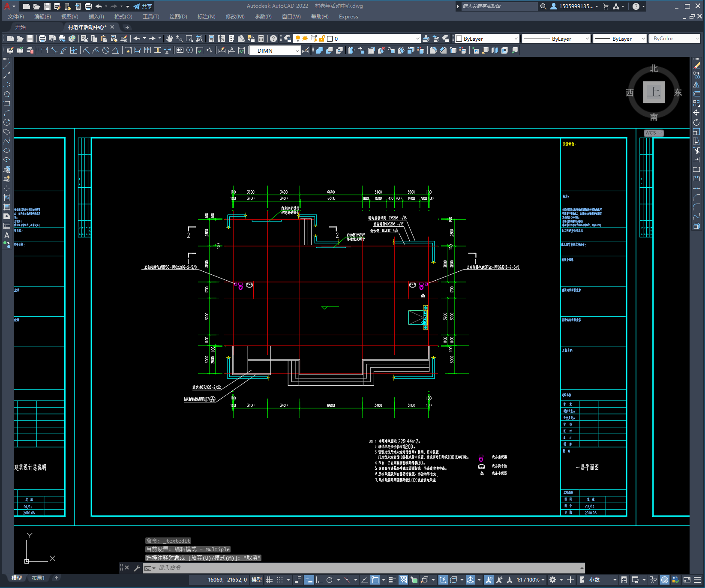Open the 标注(N) menu
Viewport: 705px width, 588px height.
click(x=206, y=17)
